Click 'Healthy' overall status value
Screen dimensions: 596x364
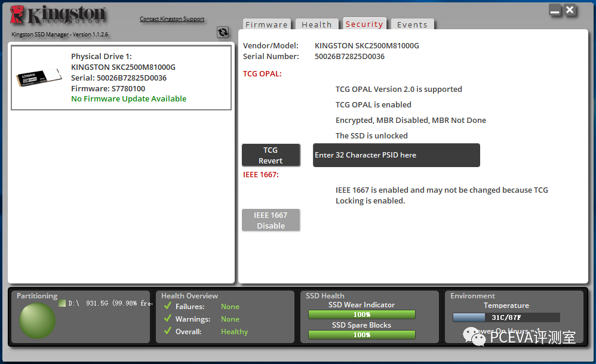coord(234,332)
